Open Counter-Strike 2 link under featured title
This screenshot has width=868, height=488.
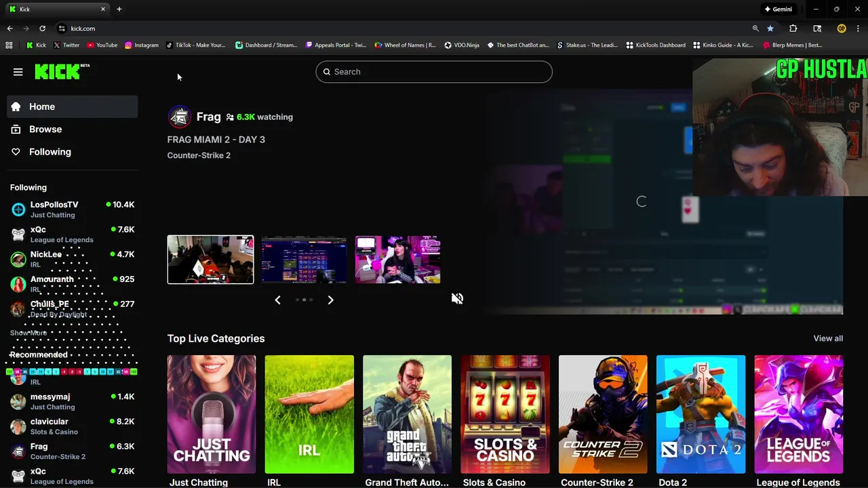[x=199, y=155]
